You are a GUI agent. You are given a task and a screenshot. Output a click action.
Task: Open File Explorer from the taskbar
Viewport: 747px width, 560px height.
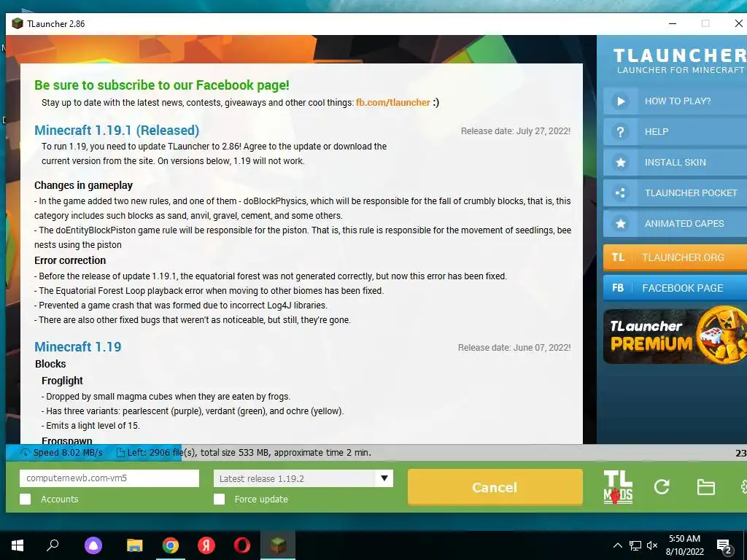pyautogui.click(x=134, y=545)
